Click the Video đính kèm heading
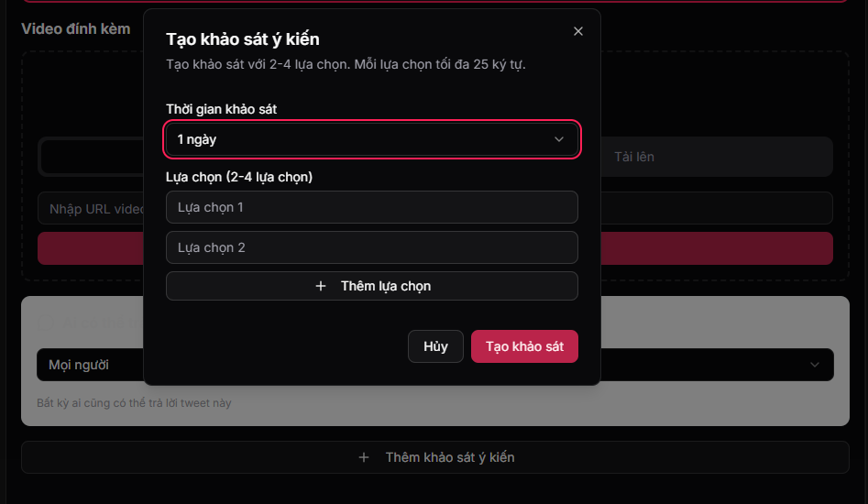868x504 pixels. click(x=76, y=28)
